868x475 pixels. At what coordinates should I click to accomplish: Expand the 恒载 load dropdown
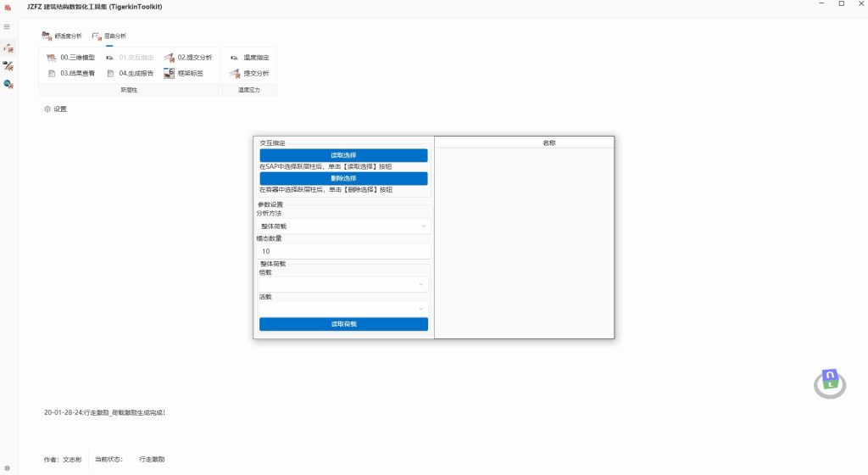343,284
